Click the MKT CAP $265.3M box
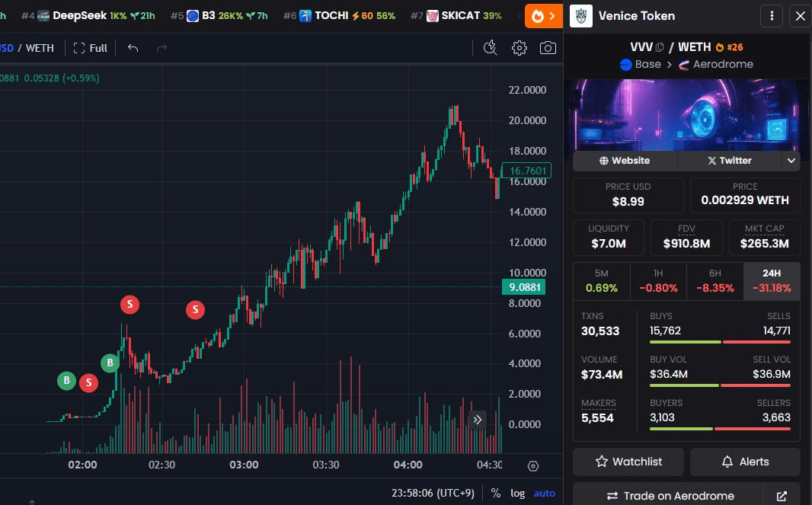 coord(764,237)
